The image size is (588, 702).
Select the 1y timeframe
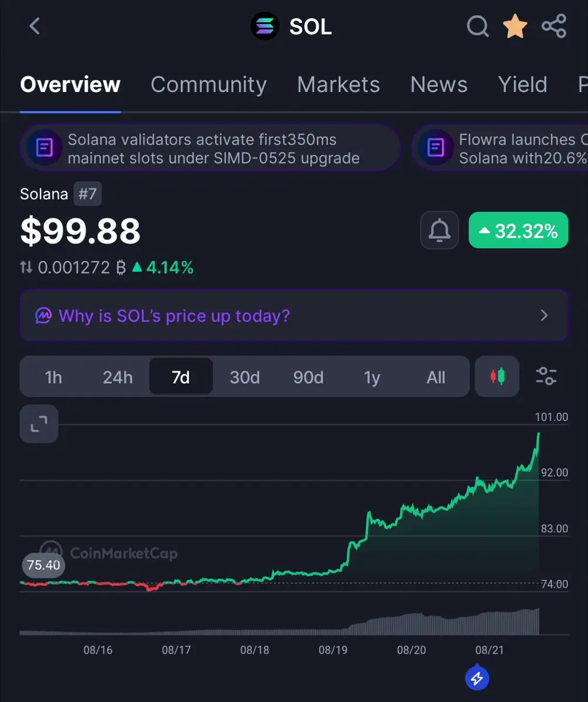372,378
